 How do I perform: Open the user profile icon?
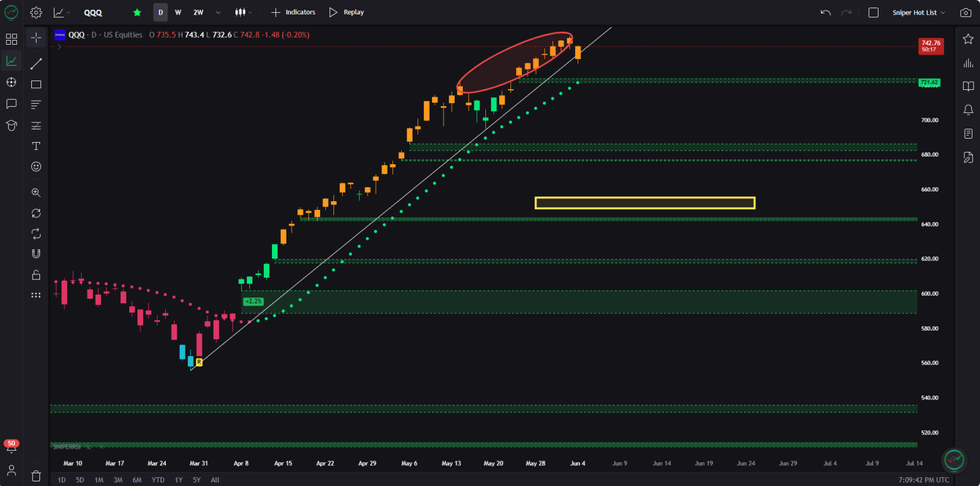click(11, 470)
